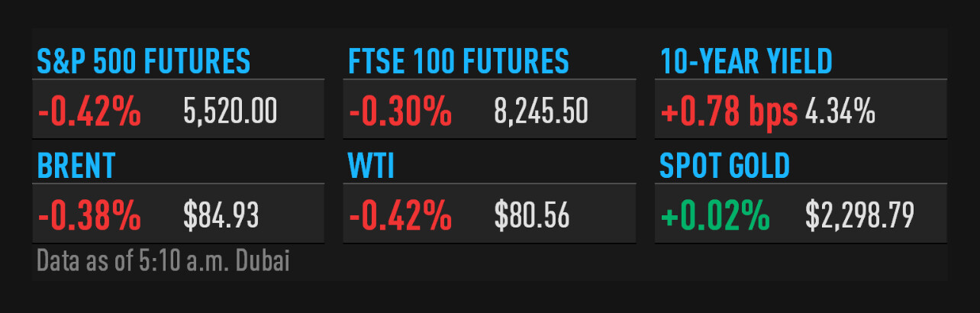The height and width of the screenshot is (313, 980).
Task: Open the BRENT heading
Action: pyautogui.click(x=76, y=166)
